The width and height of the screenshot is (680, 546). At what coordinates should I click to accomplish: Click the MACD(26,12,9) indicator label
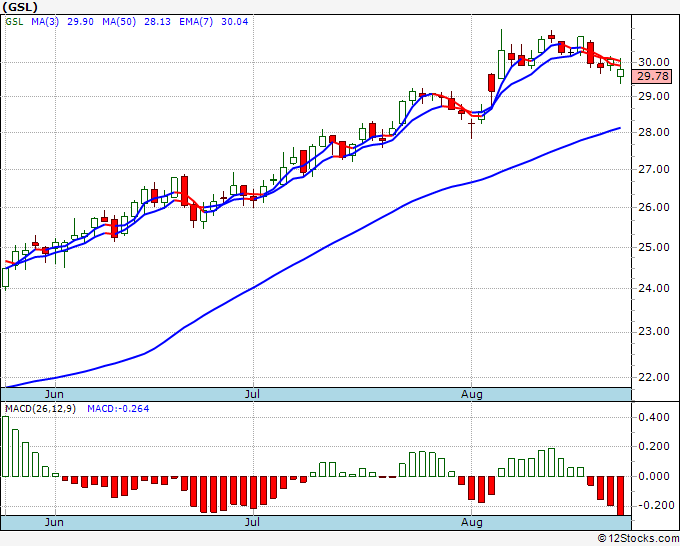40,409
